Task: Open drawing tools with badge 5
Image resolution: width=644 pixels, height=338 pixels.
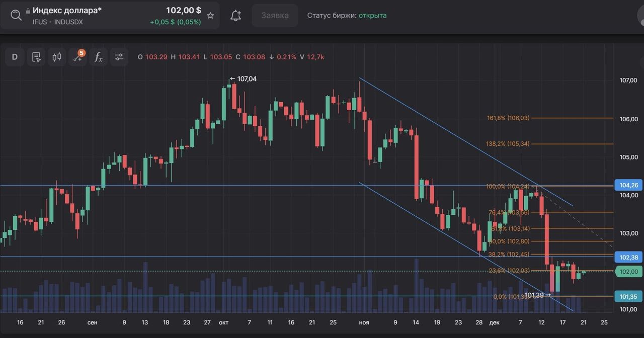Action: [78, 57]
